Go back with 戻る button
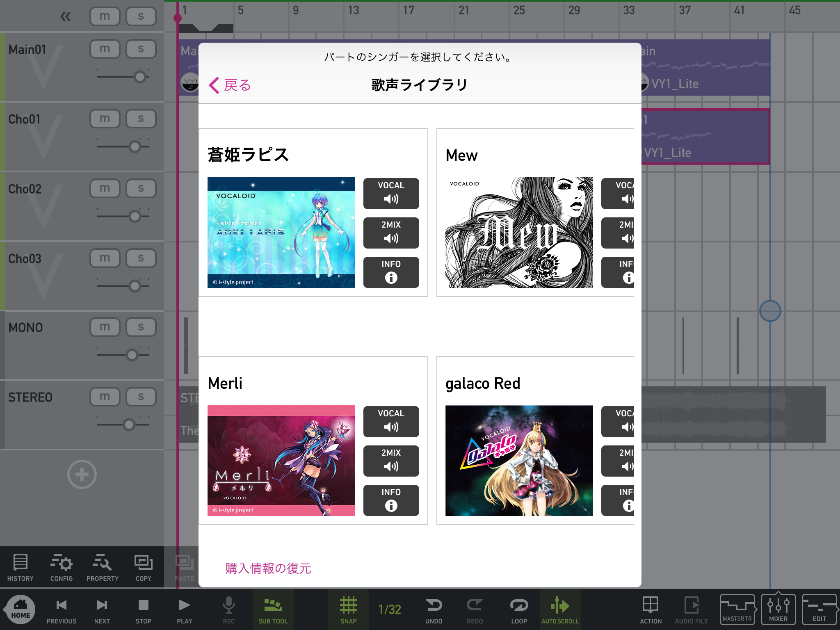The width and height of the screenshot is (840, 630). coord(230,85)
